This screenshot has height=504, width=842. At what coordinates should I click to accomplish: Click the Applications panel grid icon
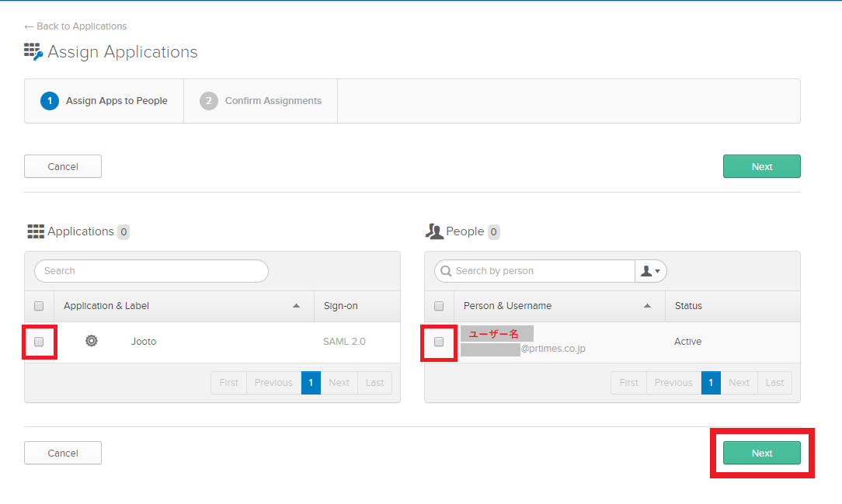[36, 231]
